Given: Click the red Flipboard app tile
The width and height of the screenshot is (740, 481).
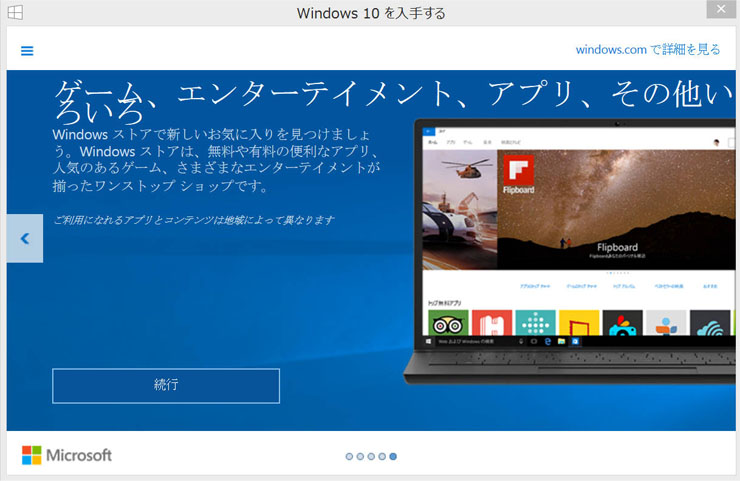Looking at the screenshot, I should pyautogui.click(x=518, y=170).
